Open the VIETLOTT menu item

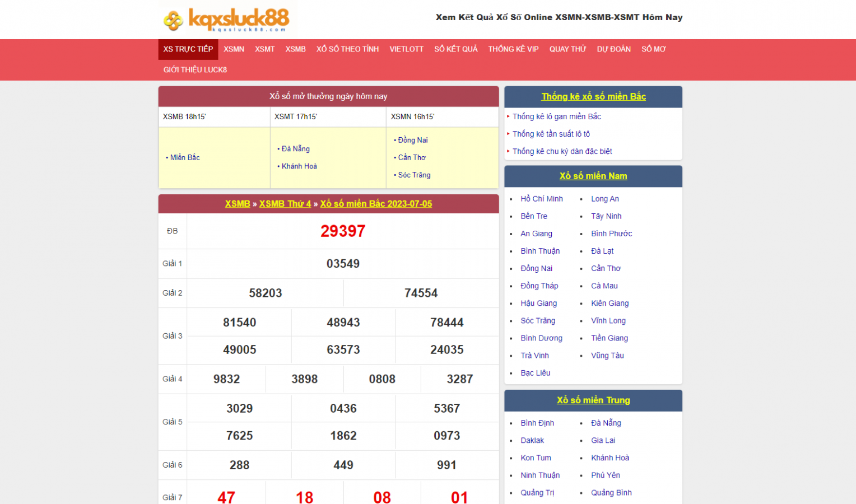pyautogui.click(x=406, y=49)
